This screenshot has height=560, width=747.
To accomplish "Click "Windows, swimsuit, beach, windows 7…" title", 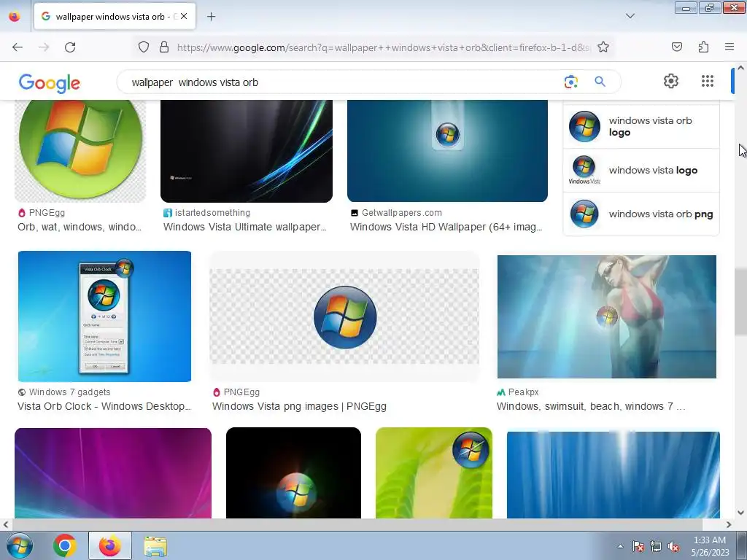I will point(591,407).
